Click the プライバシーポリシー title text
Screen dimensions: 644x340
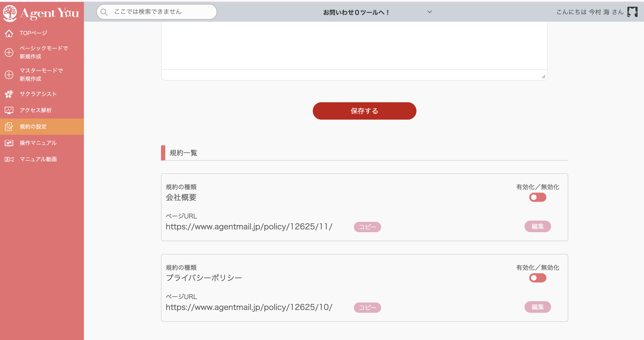tap(204, 278)
